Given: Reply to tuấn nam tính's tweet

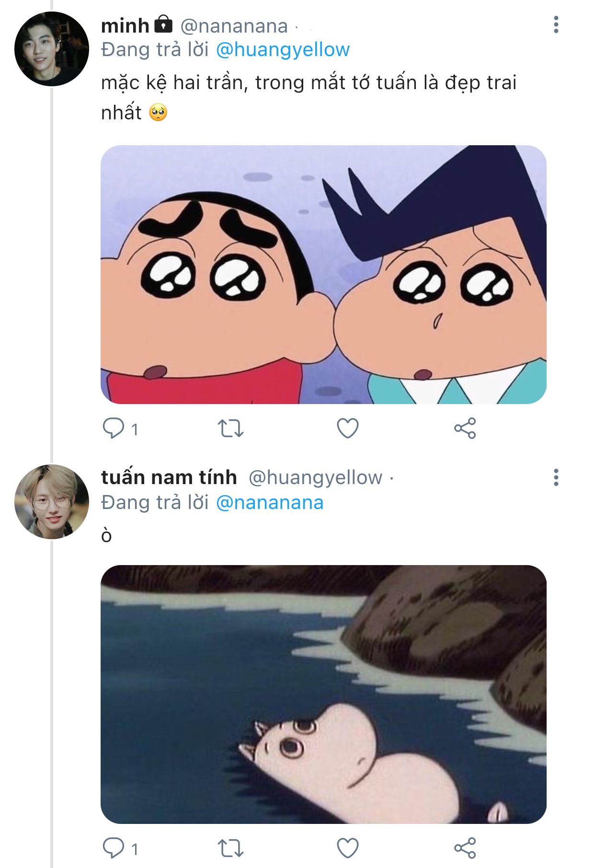Looking at the screenshot, I should pos(114,847).
